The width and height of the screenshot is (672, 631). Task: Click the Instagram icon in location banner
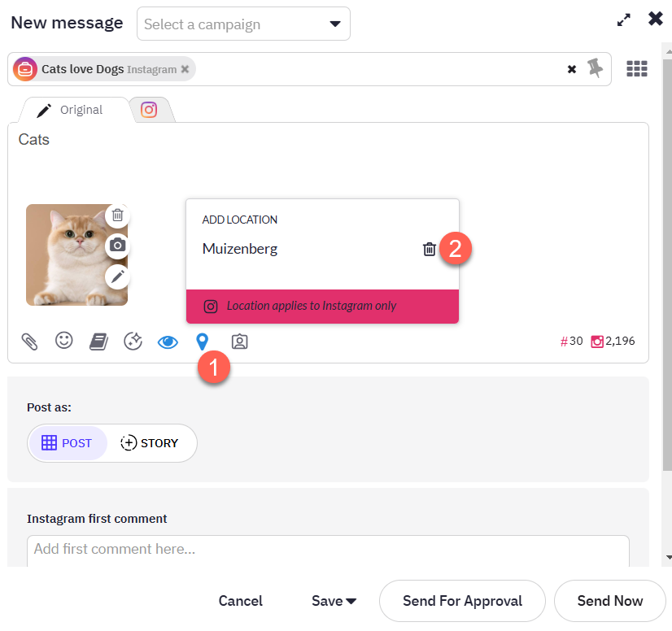[x=211, y=307]
